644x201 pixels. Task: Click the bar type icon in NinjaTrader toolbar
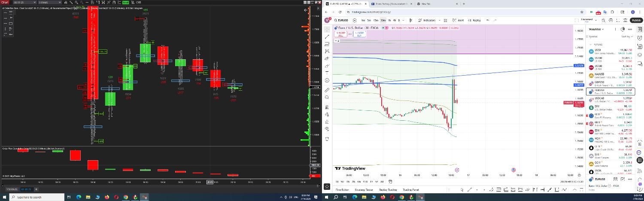click(66, 2)
